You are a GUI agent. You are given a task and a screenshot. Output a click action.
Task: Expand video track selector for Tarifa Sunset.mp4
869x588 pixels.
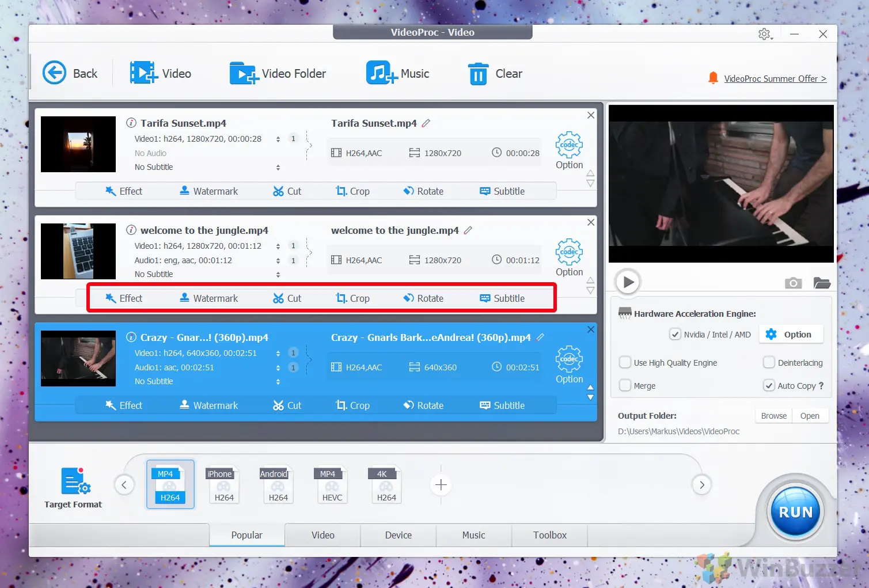(x=278, y=139)
